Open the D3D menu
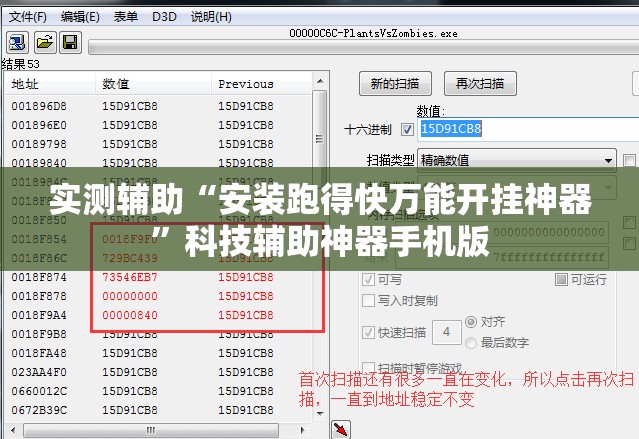The height and width of the screenshot is (439, 639). click(x=164, y=17)
